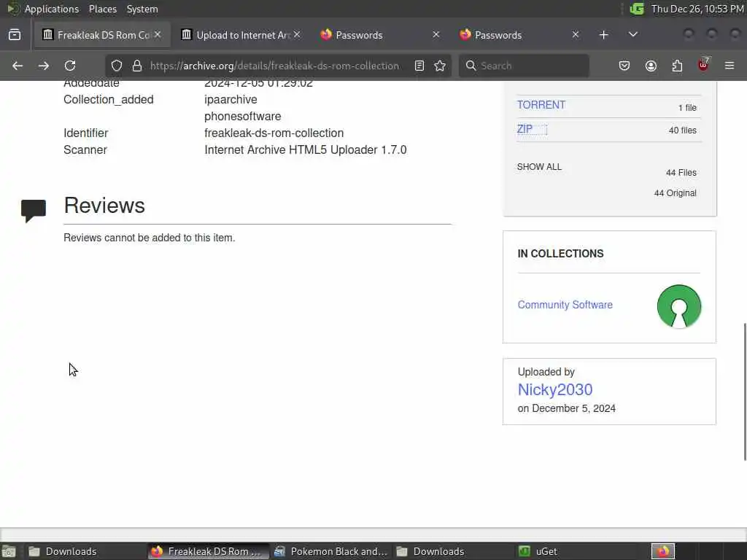747x560 pixels.
Task: Click the phonesoftware collection value
Action: pyautogui.click(x=242, y=116)
